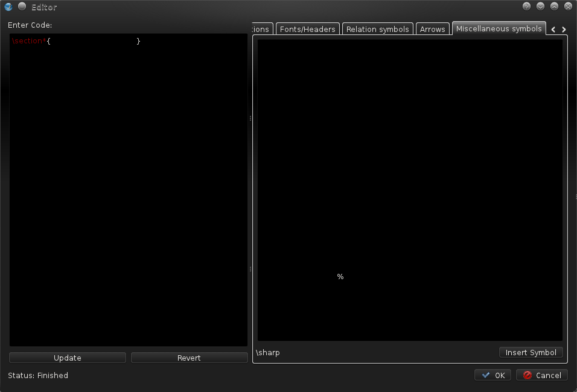Click the application icon in the title bar

[x=8, y=7]
